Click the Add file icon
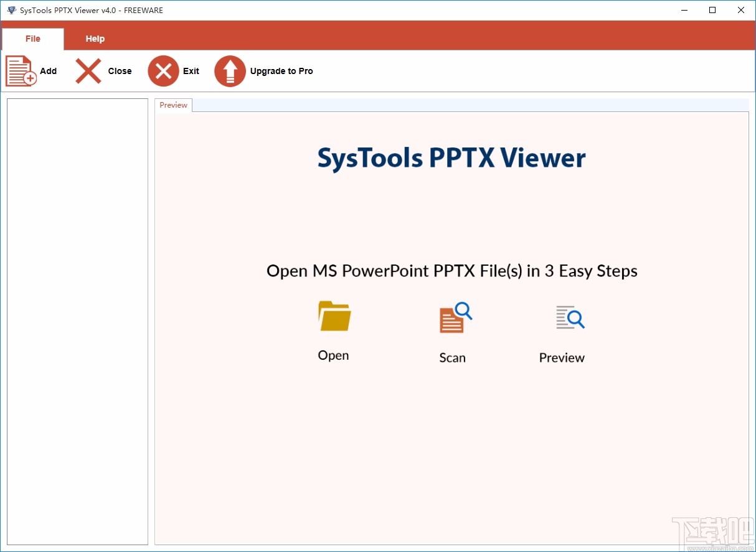The height and width of the screenshot is (552, 756). coord(19,70)
